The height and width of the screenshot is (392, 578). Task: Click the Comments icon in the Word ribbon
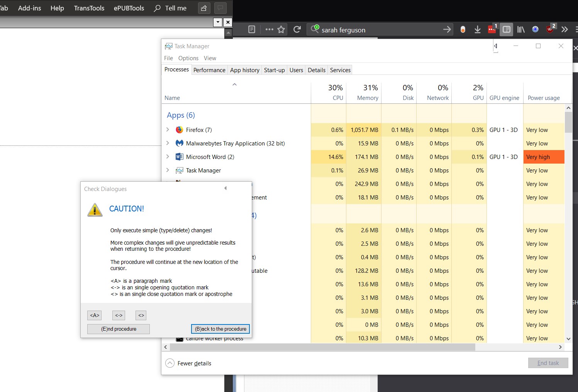(220, 8)
